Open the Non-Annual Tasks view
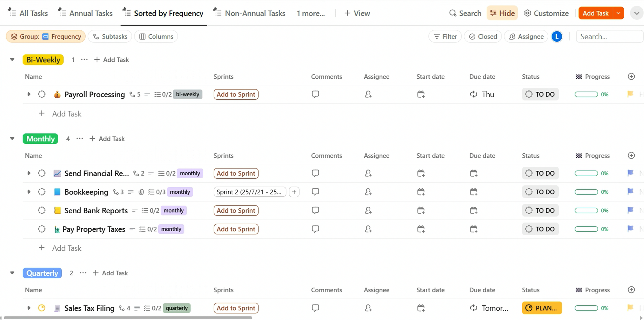Image resolution: width=644 pixels, height=320 pixels. tap(249, 13)
